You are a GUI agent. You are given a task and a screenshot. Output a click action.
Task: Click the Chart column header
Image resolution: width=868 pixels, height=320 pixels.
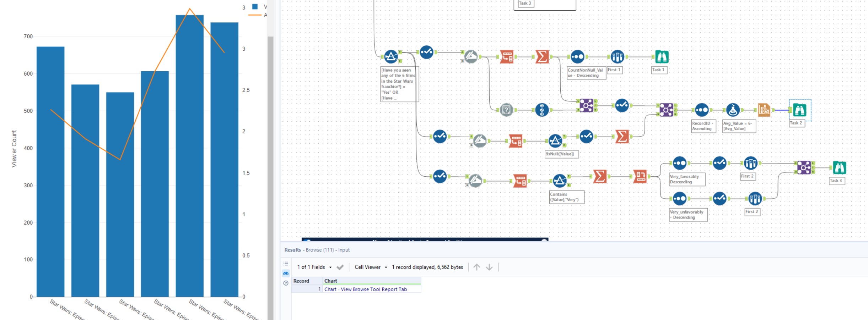pos(330,281)
